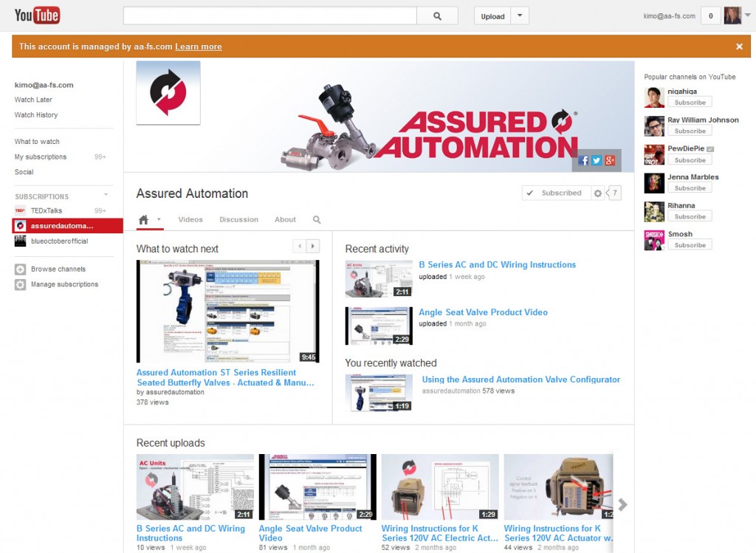Open channel search using the magnifier beside About
This screenshot has height=553, width=756.
pos(317,219)
